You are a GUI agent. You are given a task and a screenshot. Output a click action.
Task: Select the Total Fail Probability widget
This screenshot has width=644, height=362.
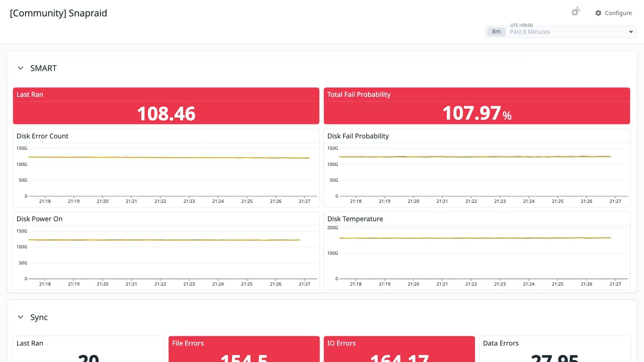point(477,106)
